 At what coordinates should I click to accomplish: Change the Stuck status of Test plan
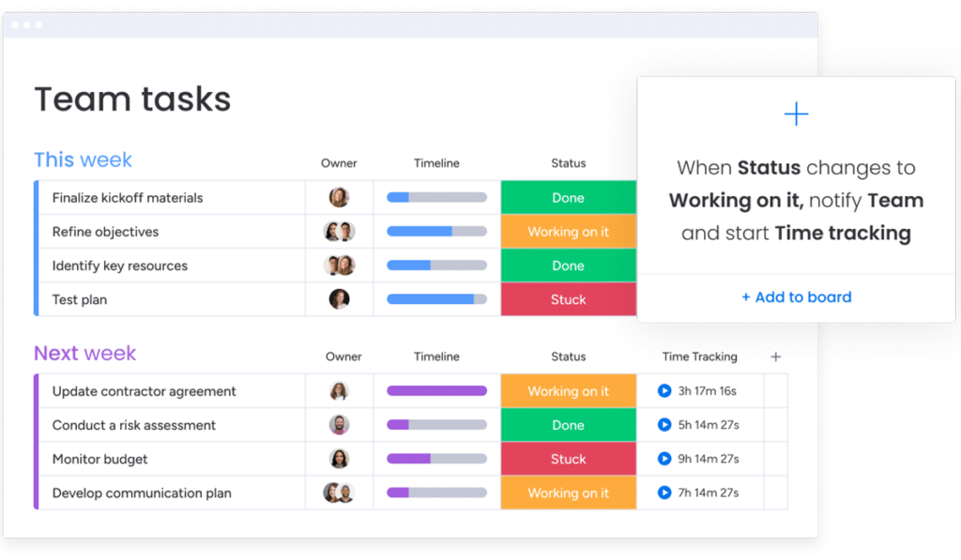coord(568,299)
